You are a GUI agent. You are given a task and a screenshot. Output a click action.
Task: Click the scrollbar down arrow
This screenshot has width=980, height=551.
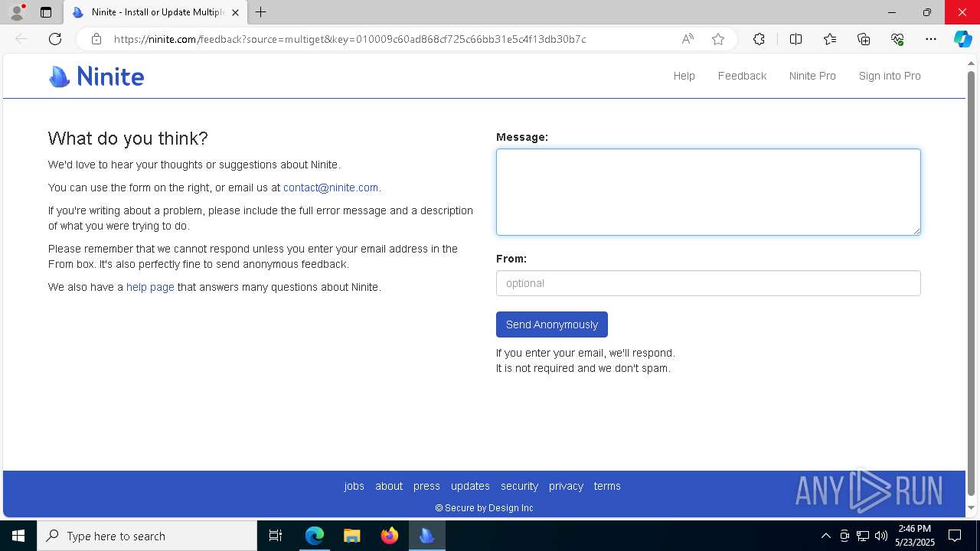pyautogui.click(x=972, y=507)
